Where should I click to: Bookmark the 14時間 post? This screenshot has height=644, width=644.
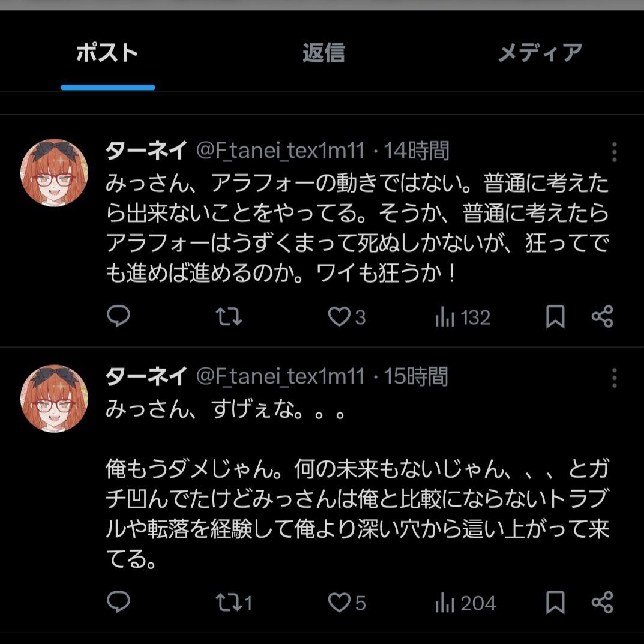(555, 316)
